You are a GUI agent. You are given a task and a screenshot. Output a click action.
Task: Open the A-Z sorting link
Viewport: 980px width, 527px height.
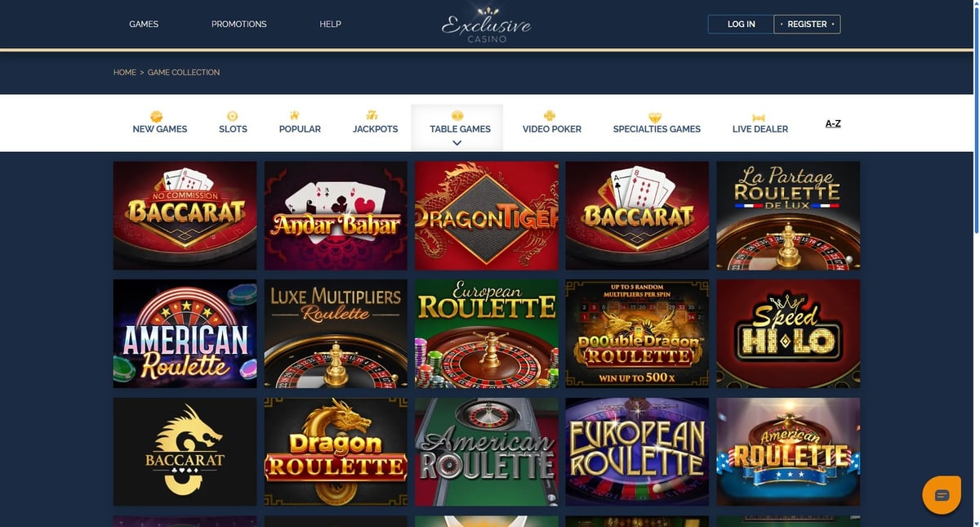[x=833, y=124]
